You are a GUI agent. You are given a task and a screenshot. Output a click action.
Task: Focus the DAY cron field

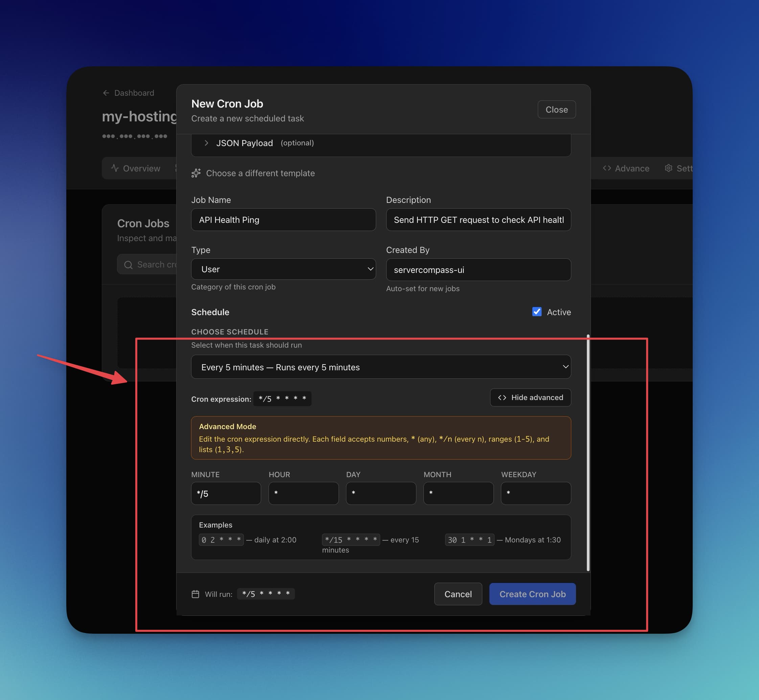(381, 493)
